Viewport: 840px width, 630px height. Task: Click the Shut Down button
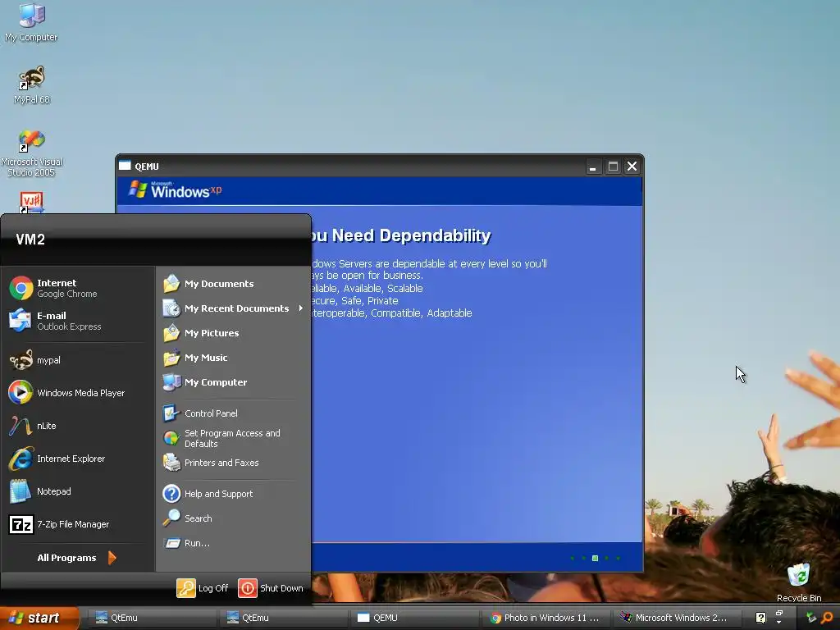271,587
